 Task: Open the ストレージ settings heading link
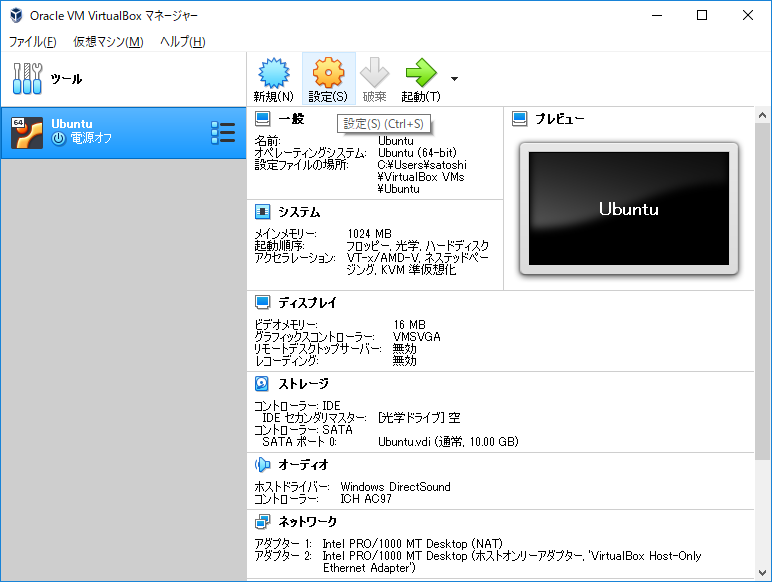303,384
